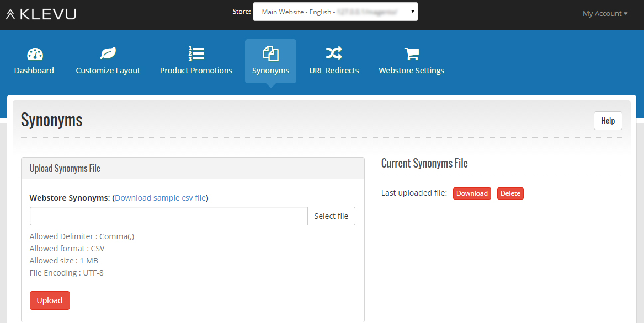
Task: Click the Webstore Settings cart icon
Action: (412, 54)
